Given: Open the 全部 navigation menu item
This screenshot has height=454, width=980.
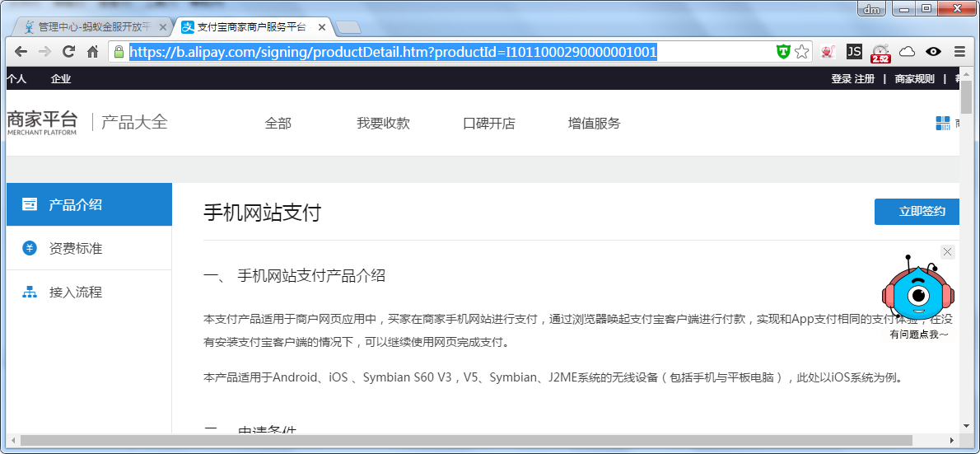Looking at the screenshot, I should pos(278,124).
